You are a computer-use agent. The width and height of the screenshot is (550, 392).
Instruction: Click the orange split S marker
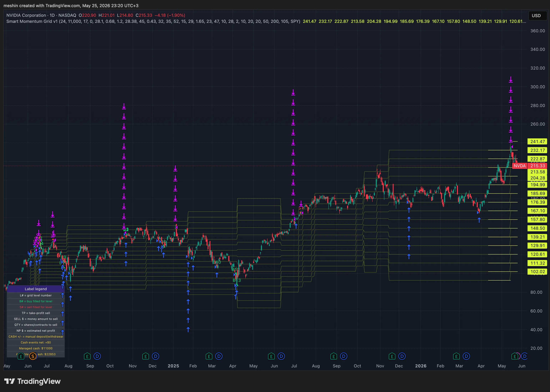pyautogui.click(x=33, y=356)
